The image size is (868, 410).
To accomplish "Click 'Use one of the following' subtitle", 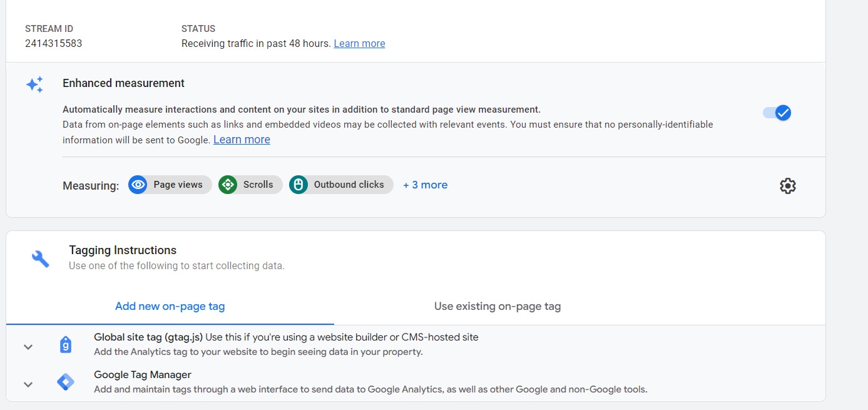I will pos(176,266).
